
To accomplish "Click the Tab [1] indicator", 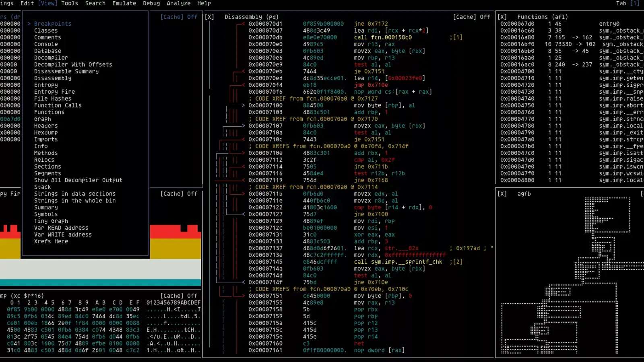I will 627,3.
